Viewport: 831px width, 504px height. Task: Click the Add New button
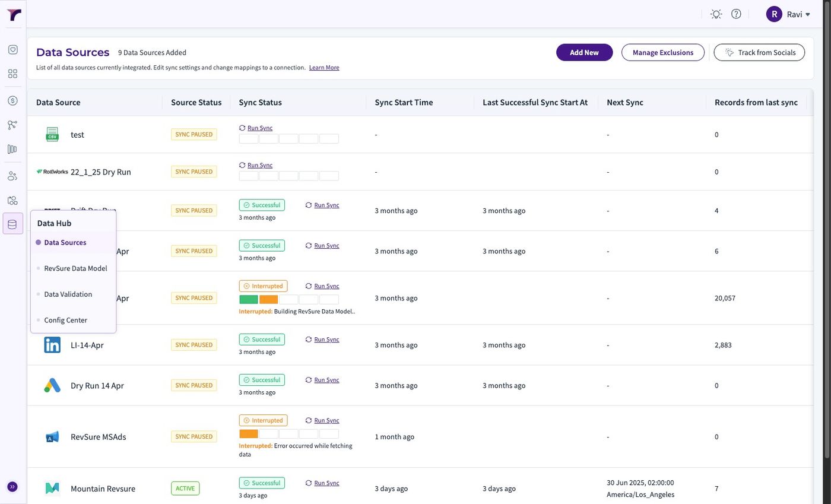(584, 52)
